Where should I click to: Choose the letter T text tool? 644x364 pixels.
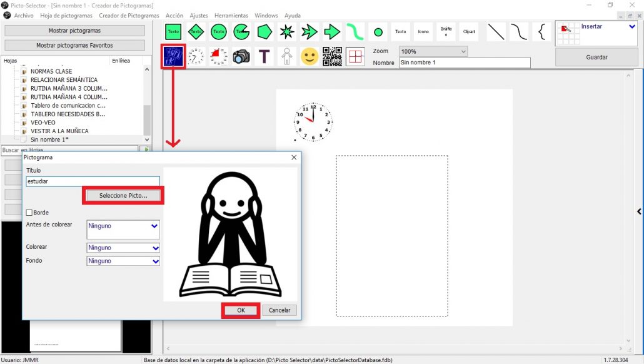(264, 56)
